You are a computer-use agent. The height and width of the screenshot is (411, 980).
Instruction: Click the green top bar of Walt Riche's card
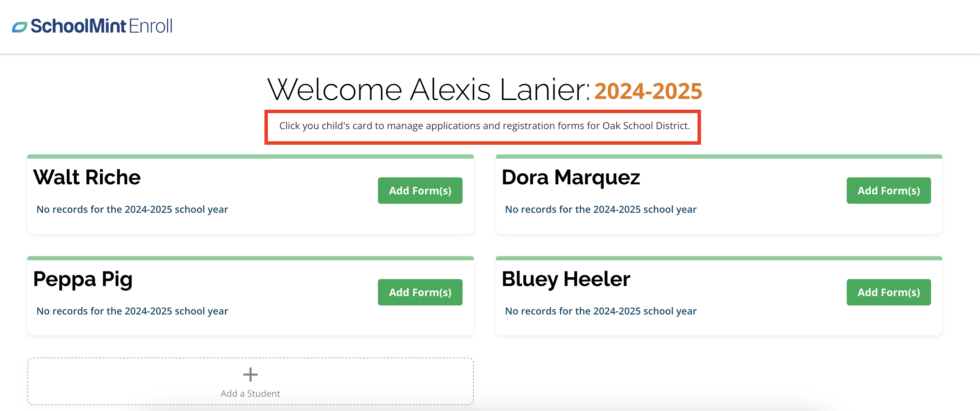(250, 157)
